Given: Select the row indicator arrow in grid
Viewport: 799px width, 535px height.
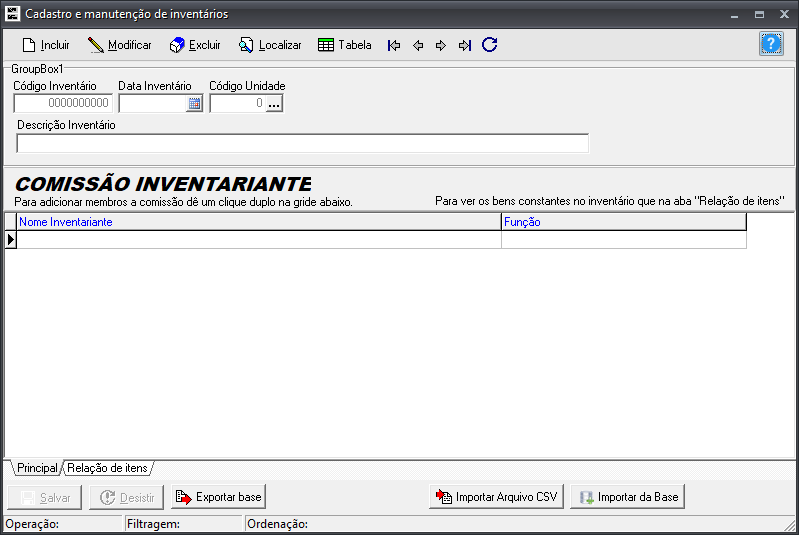Looking at the screenshot, I should [x=11, y=239].
